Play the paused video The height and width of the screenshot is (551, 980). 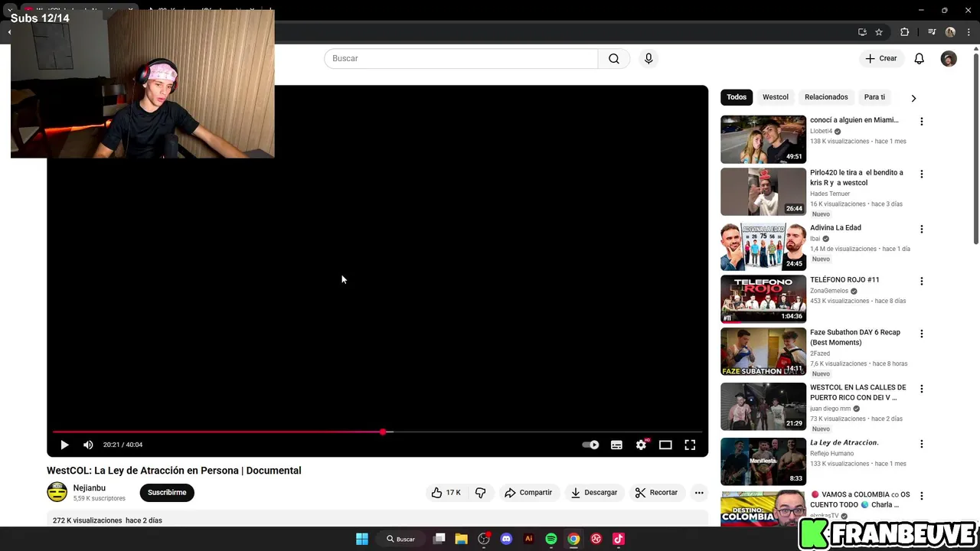coord(64,445)
